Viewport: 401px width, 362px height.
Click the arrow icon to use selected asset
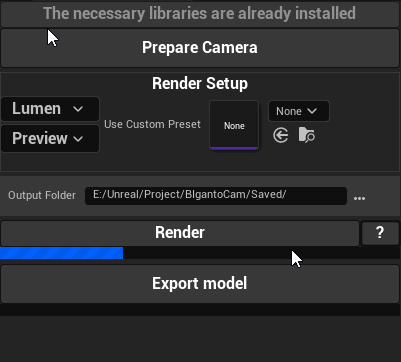point(281,136)
